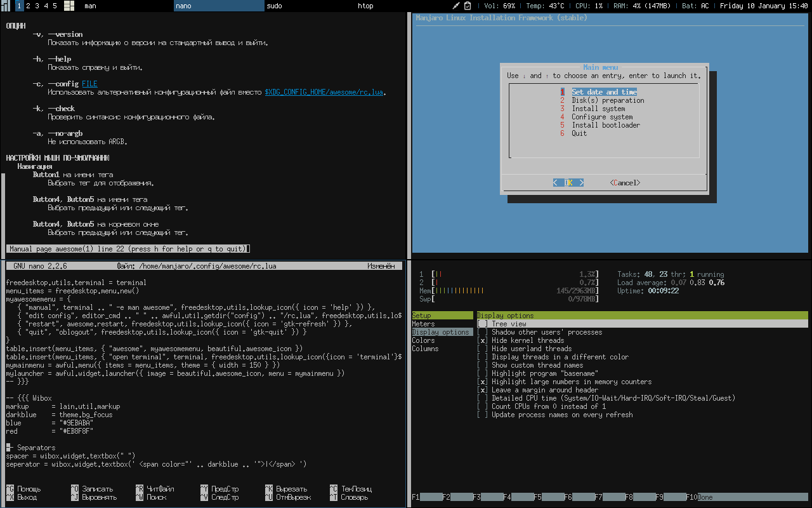The height and width of the screenshot is (508, 812).
Task: Focus the htop task in the taskbar
Action: tap(402, 6)
